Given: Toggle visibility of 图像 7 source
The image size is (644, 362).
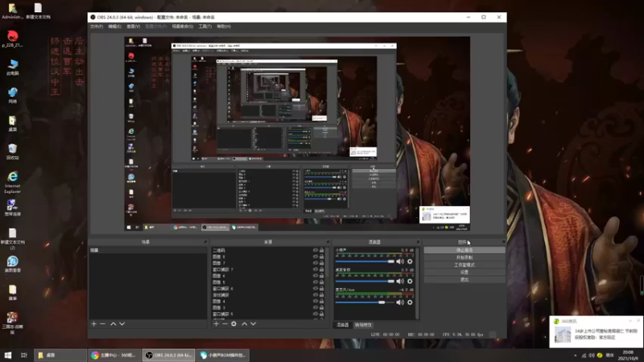Looking at the screenshot, I should [315, 263].
